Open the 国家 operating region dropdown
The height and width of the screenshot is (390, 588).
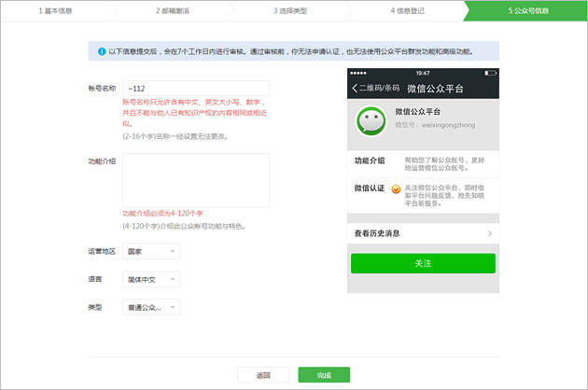click(x=151, y=252)
